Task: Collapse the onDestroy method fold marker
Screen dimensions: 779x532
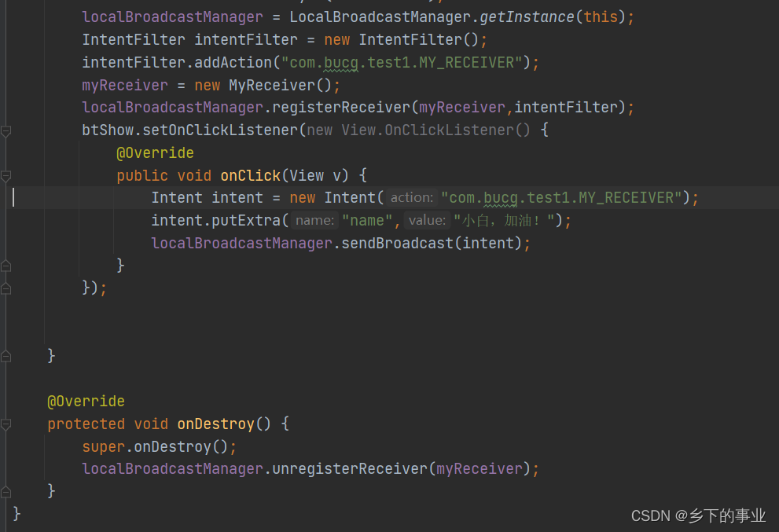Action: tap(6, 424)
